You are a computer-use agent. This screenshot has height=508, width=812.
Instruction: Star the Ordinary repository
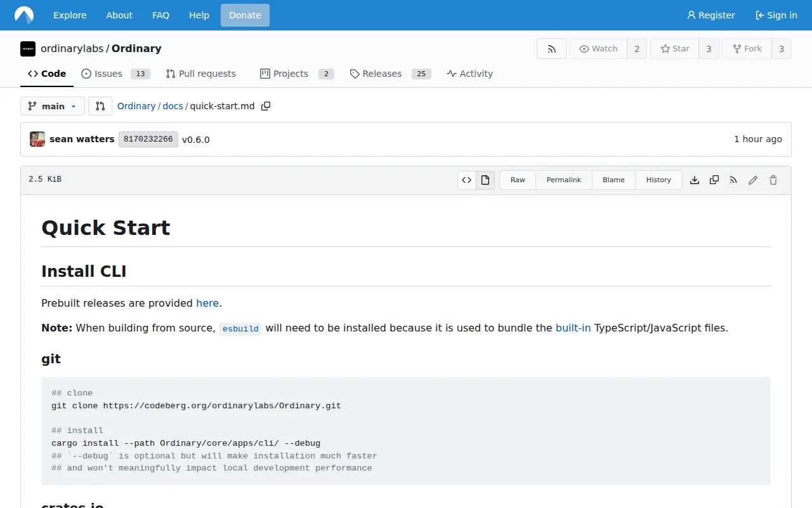[674, 49]
